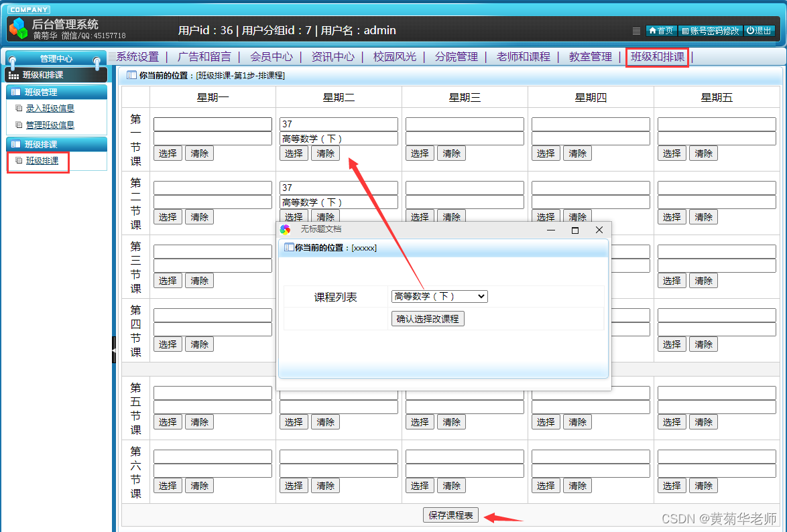Screen dimensions: 787x532
Task: Click the top input field of 星期一 第一节课
Action: [x=213, y=124]
